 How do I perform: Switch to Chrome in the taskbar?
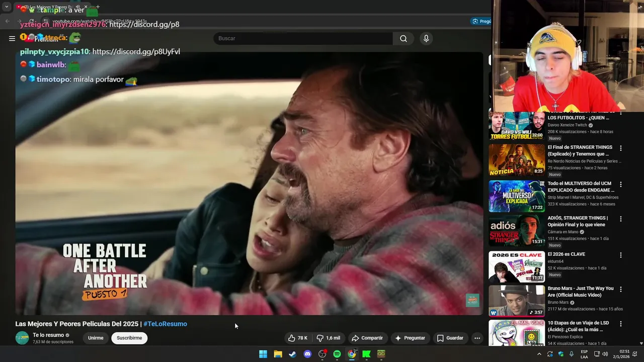coord(352,354)
